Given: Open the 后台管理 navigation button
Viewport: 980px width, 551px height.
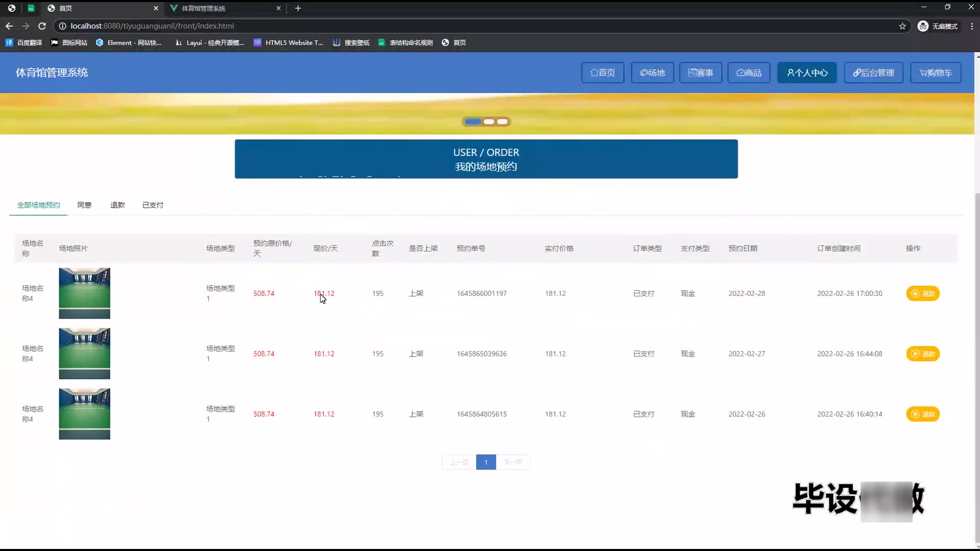Looking at the screenshot, I should (873, 73).
